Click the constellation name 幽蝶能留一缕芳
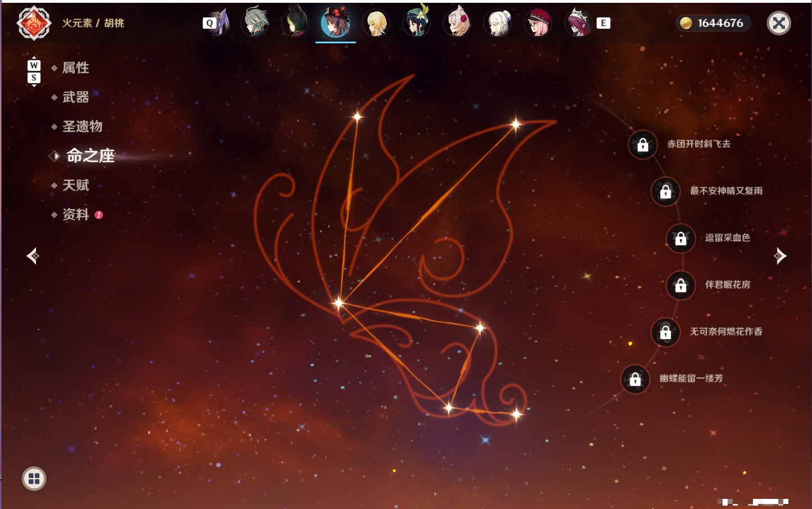Screen dimensions: 812x509 (691, 379)
